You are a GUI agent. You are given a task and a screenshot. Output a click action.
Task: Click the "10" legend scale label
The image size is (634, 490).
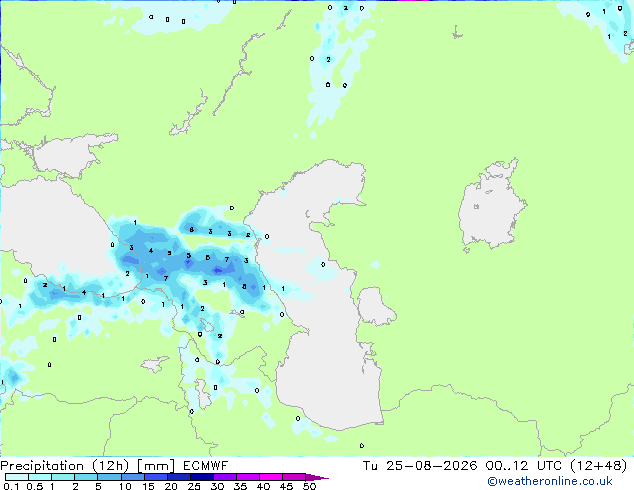125,486
